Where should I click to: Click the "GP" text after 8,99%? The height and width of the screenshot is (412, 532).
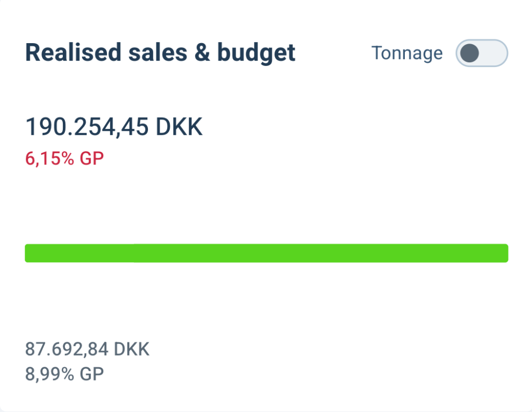tap(92, 374)
